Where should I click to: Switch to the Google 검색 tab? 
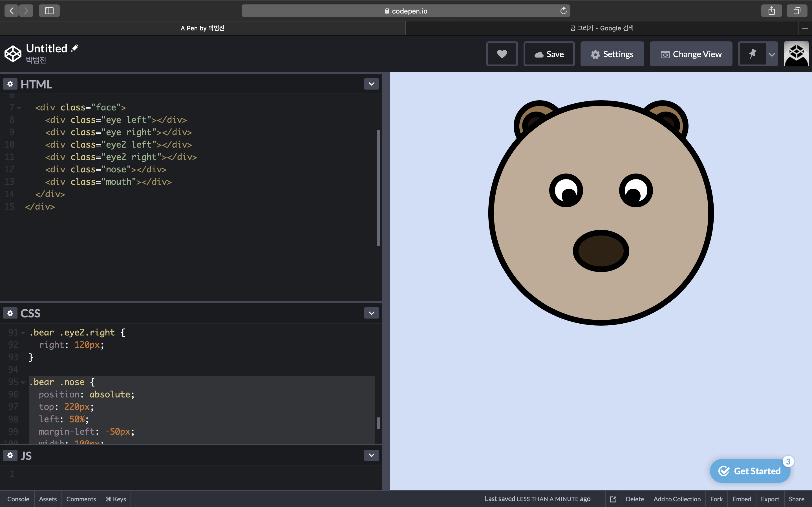point(602,28)
